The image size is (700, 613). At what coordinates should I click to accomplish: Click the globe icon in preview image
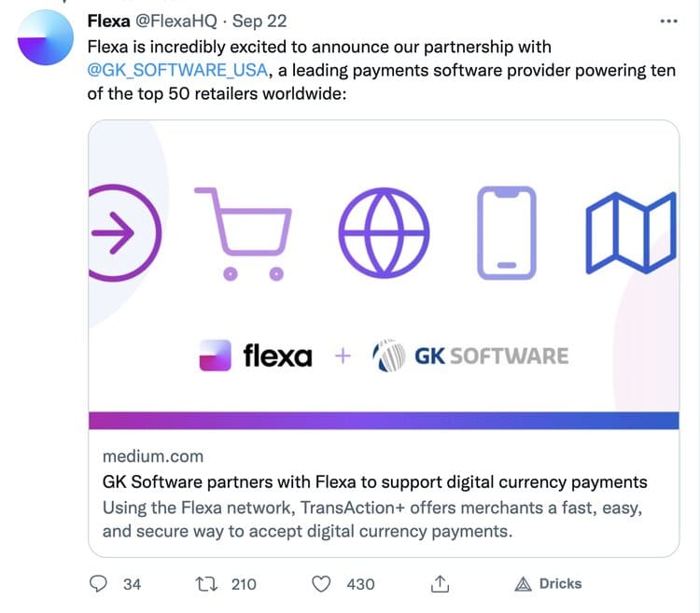click(384, 231)
